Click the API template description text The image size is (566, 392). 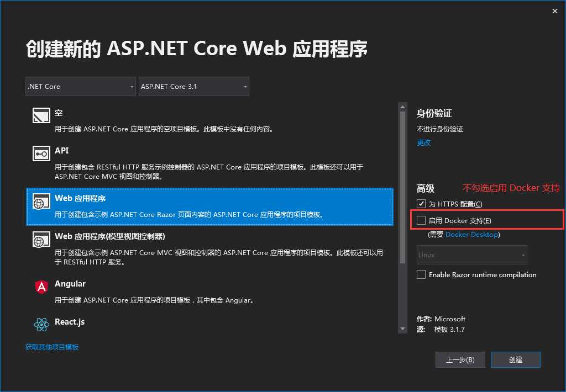208,172
